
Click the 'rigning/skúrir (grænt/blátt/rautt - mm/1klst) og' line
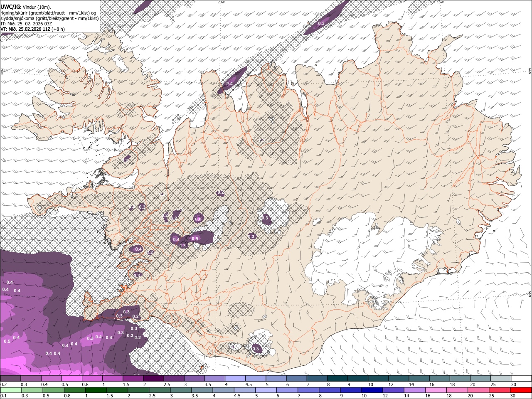tap(48, 12)
